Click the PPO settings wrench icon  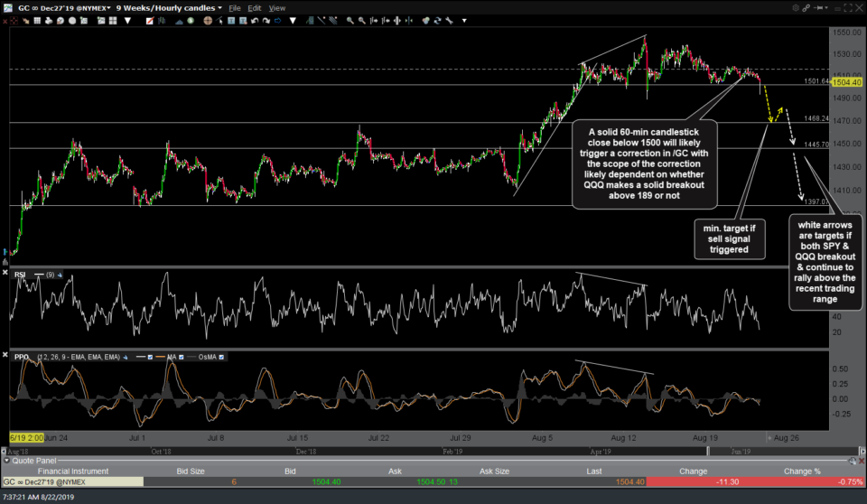click(126, 357)
